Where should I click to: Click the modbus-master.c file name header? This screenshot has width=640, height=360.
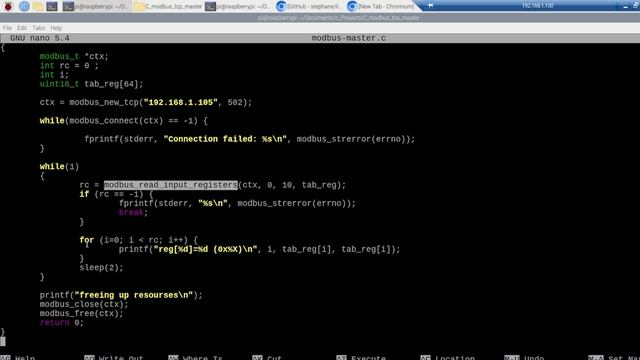pos(349,38)
